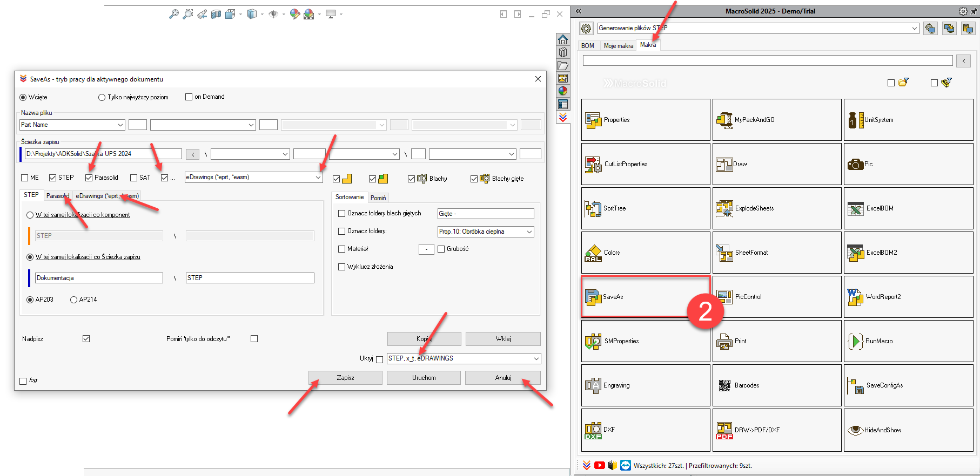Launch the DRW->PDF/DXF macro

click(777, 430)
